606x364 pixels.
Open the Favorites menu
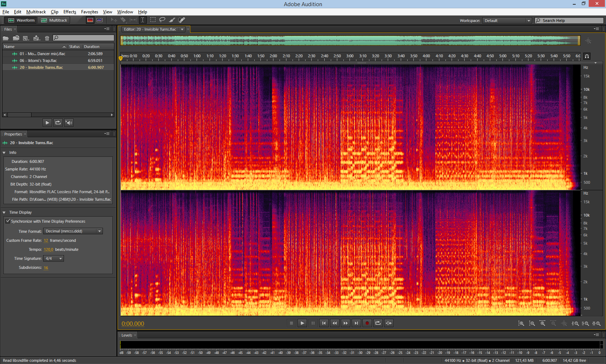click(x=89, y=12)
